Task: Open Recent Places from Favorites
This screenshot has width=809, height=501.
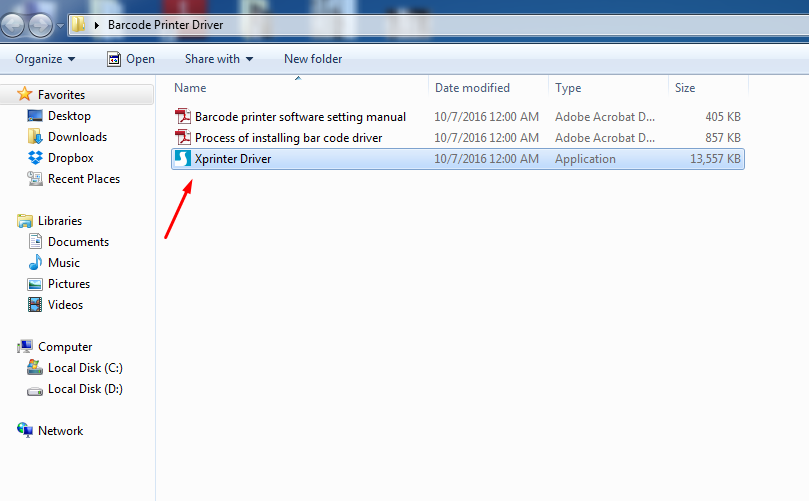Action: [84, 179]
